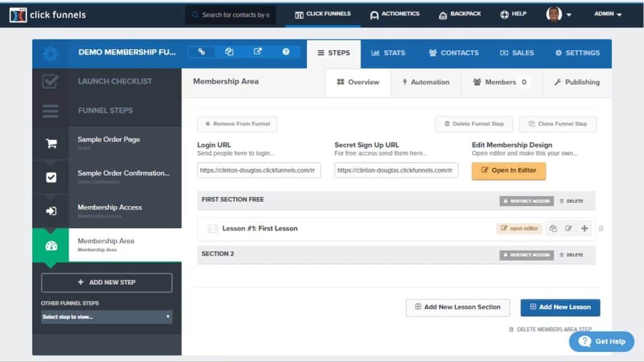Click the clone funnel icon in header
Viewport: 644px width, 362px height.
coord(229,52)
